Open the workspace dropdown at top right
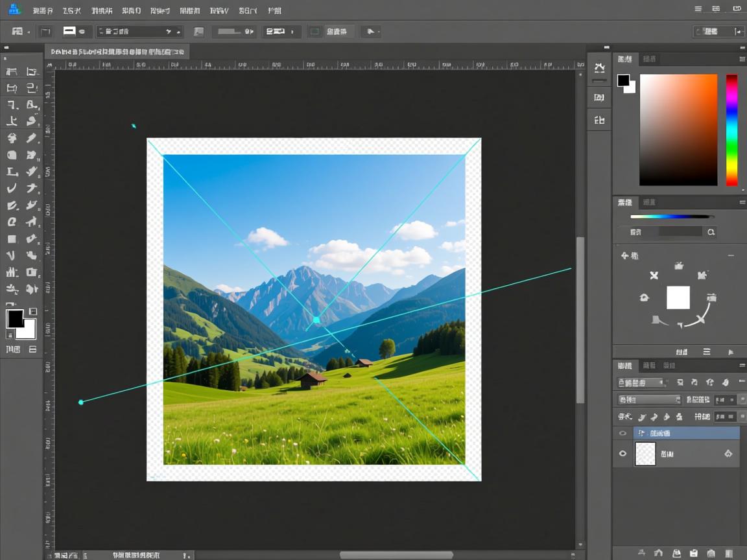This screenshot has height=560, width=747. [718, 31]
